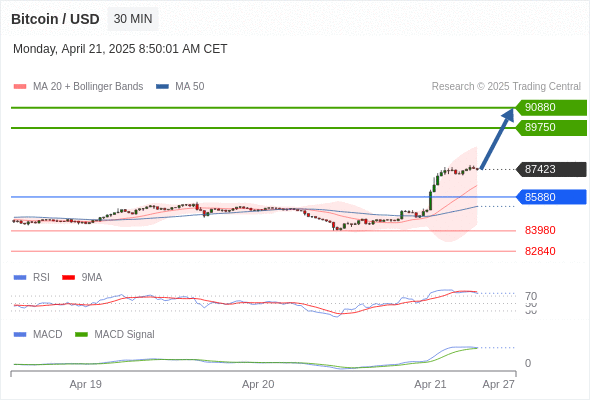
Task: Toggle the MACD Signal legend entry
Action: tap(115, 334)
